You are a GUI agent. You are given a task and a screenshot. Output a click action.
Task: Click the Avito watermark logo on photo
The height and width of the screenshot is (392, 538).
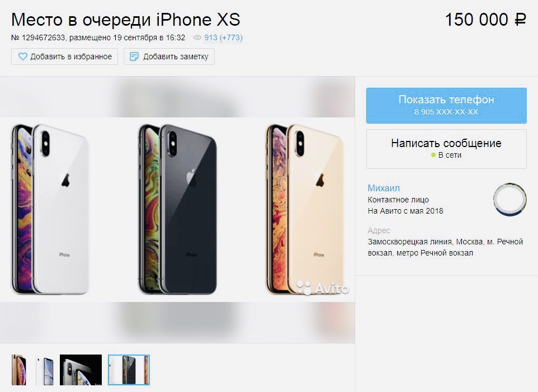coord(323,288)
